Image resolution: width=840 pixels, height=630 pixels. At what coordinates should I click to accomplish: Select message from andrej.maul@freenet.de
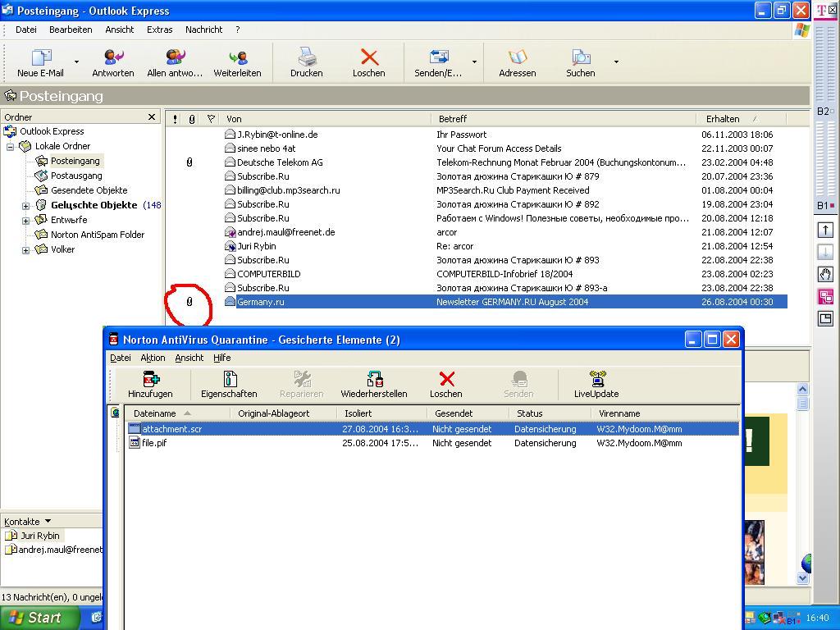pyautogui.click(x=477, y=232)
